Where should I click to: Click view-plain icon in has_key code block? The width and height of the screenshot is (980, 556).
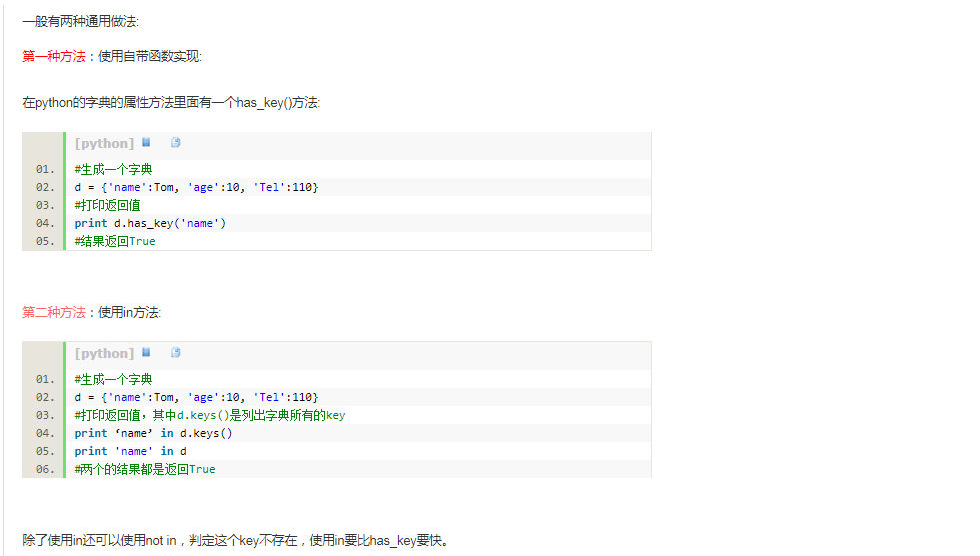pos(146,143)
